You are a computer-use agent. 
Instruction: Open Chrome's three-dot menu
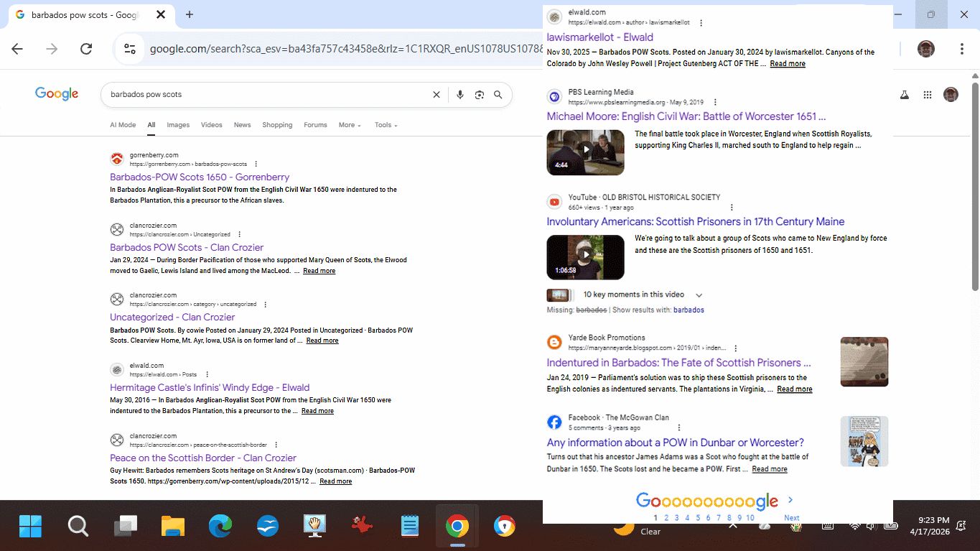coord(961,49)
